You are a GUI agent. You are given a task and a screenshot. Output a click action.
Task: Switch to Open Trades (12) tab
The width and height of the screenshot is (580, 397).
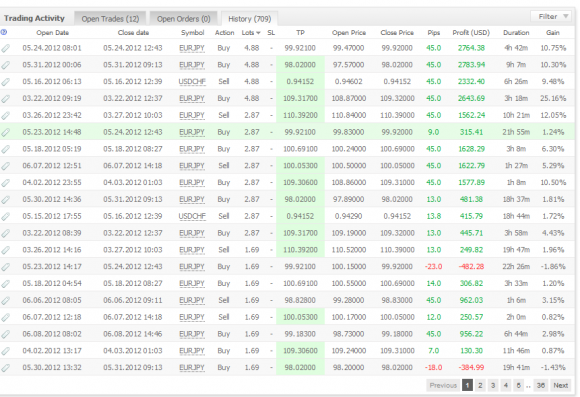pos(110,18)
